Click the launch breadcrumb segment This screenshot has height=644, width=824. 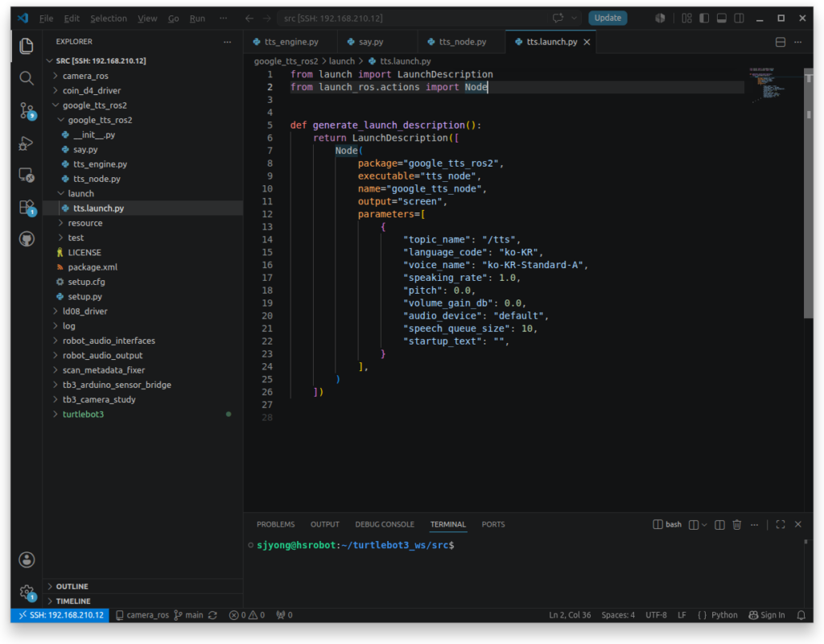341,61
